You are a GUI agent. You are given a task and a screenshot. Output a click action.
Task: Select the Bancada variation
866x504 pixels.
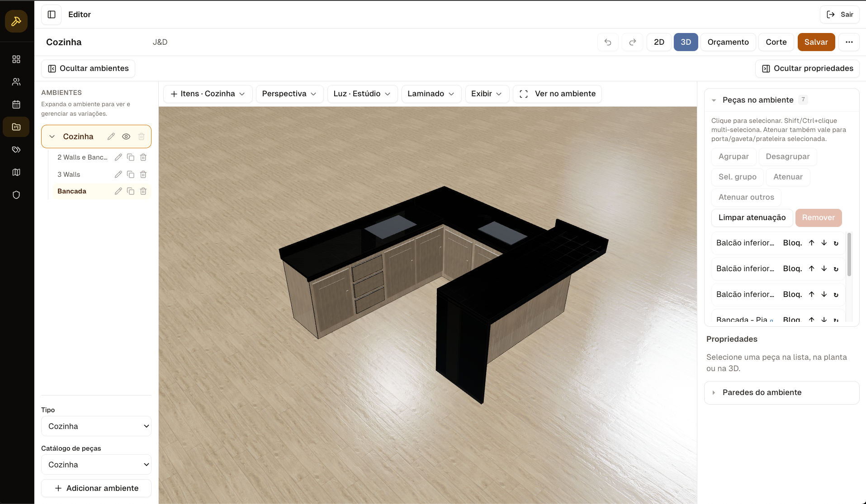coord(72,191)
